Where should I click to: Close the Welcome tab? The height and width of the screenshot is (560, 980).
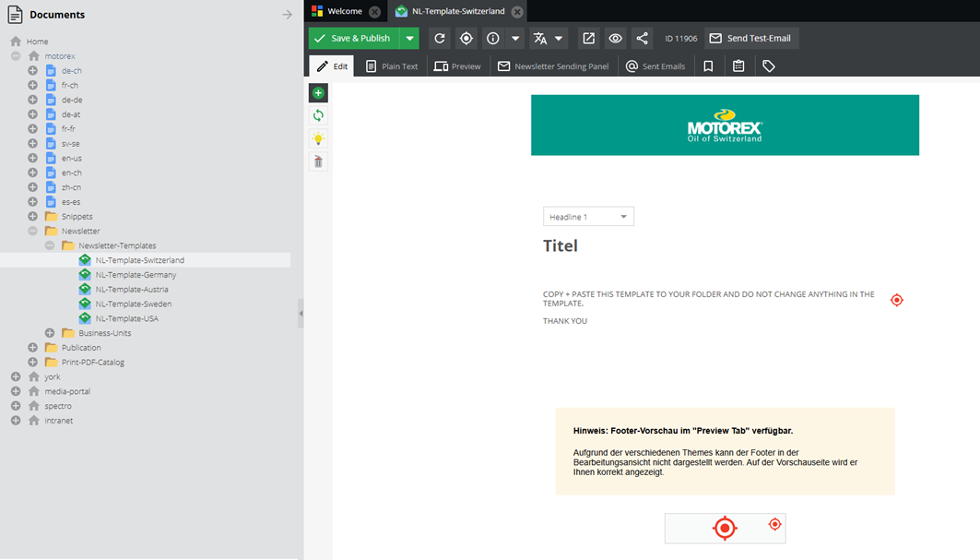pyautogui.click(x=374, y=12)
